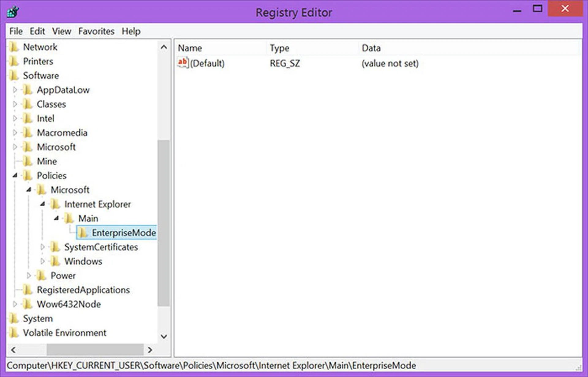The image size is (588, 377).
Task: Click the SystemCertificates folder icon
Action: 55,247
